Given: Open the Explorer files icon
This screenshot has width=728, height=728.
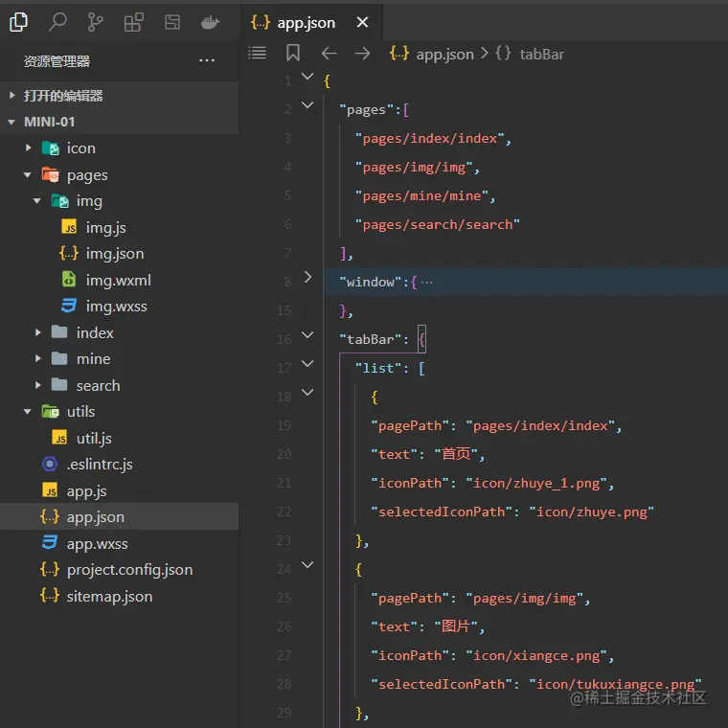Looking at the screenshot, I should [18, 22].
